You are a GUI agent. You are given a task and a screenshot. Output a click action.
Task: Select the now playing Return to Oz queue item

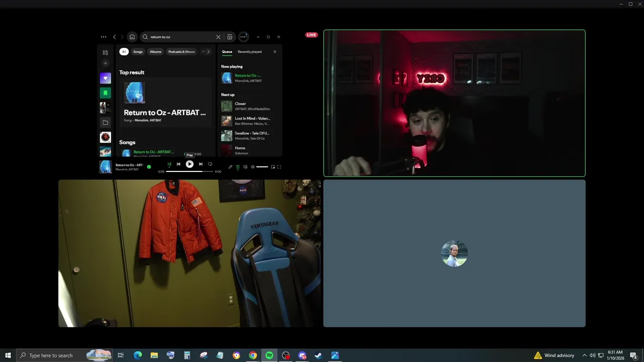tap(250, 78)
